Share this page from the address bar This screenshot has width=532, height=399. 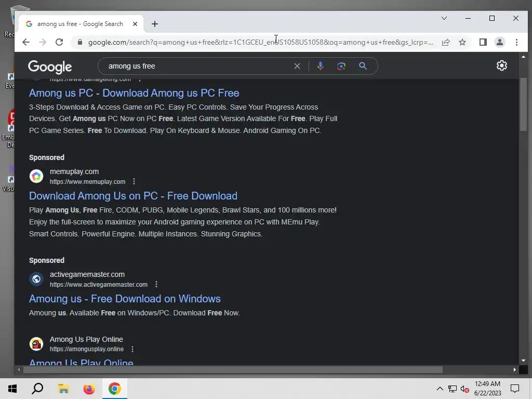[445, 42]
